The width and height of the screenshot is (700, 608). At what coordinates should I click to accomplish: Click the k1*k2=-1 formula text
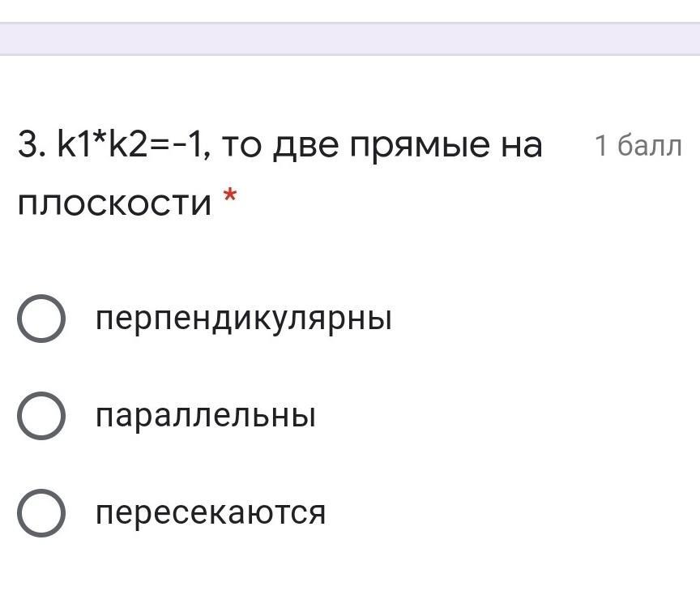coord(130,145)
